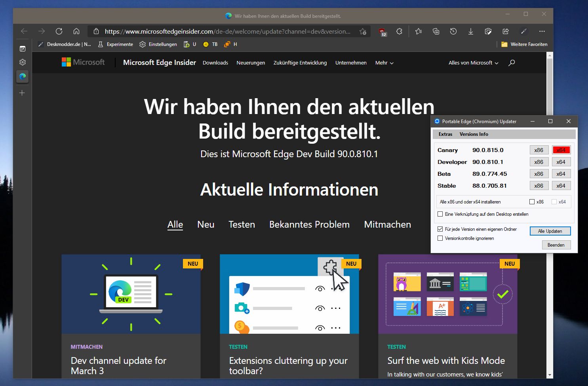This screenshot has height=386, width=588.
Task: Click the Alle Updaten button
Action: click(x=550, y=231)
